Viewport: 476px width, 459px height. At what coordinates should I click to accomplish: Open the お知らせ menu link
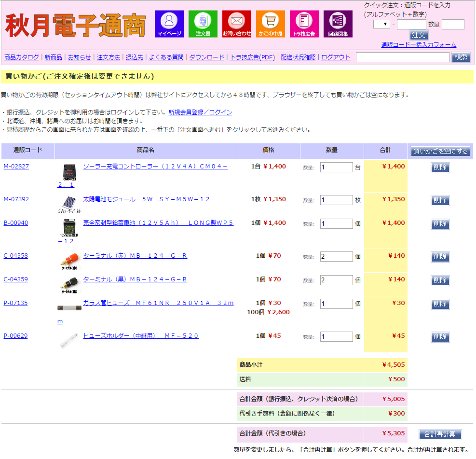(80, 57)
